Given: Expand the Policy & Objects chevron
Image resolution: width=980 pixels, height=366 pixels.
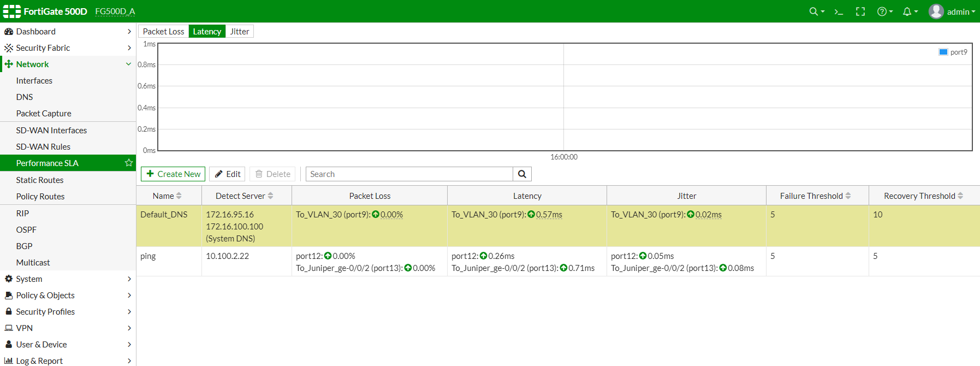Looking at the screenshot, I should [x=129, y=295].
